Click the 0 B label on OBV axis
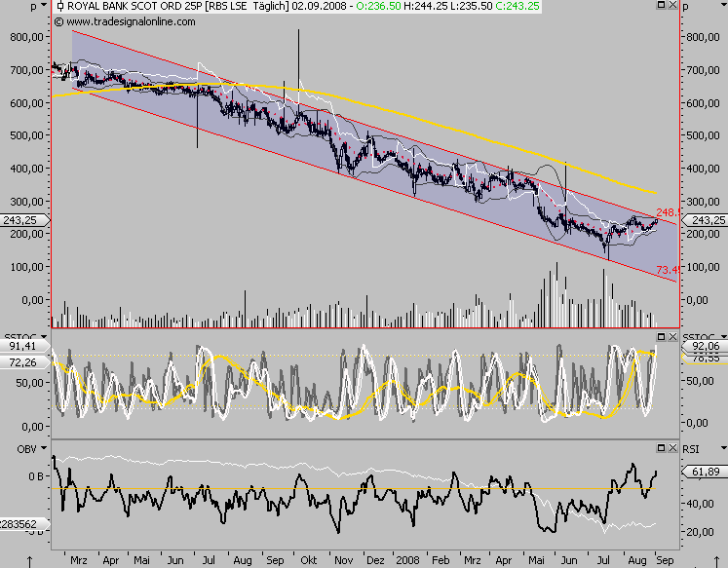728x568 pixels. point(36,476)
